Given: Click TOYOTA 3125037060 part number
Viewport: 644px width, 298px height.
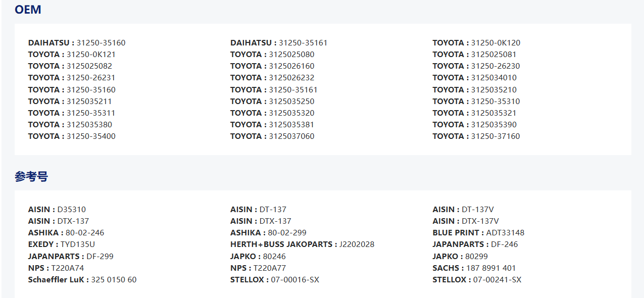Looking at the screenshot, I should pyautogui.click(x=272, y=136).
